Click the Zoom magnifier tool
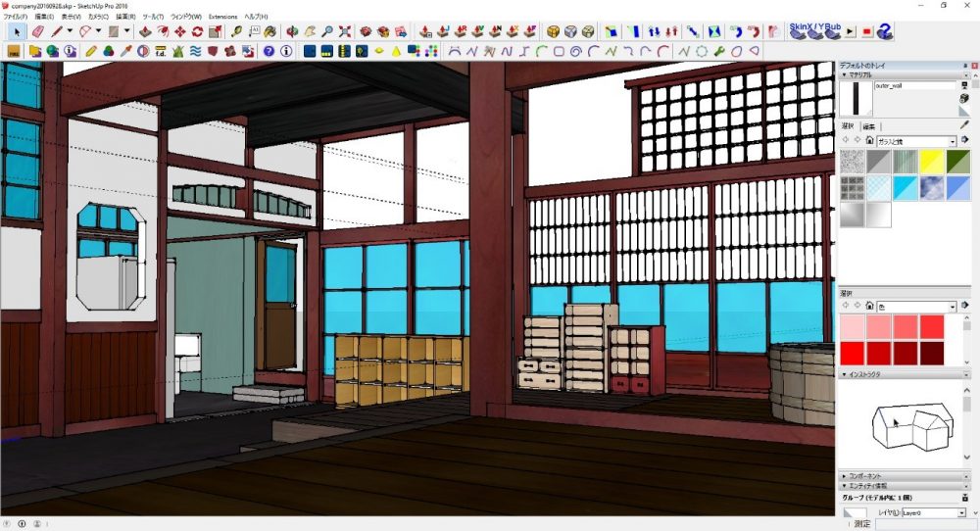Viewport: 980px width, 531px height. coord(327,32)
